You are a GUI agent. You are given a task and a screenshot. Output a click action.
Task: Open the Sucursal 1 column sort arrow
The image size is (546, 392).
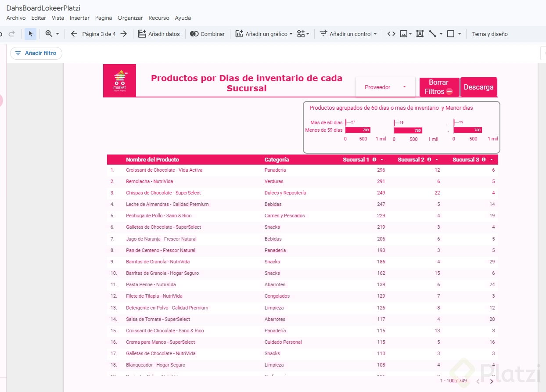coord(382,160)
